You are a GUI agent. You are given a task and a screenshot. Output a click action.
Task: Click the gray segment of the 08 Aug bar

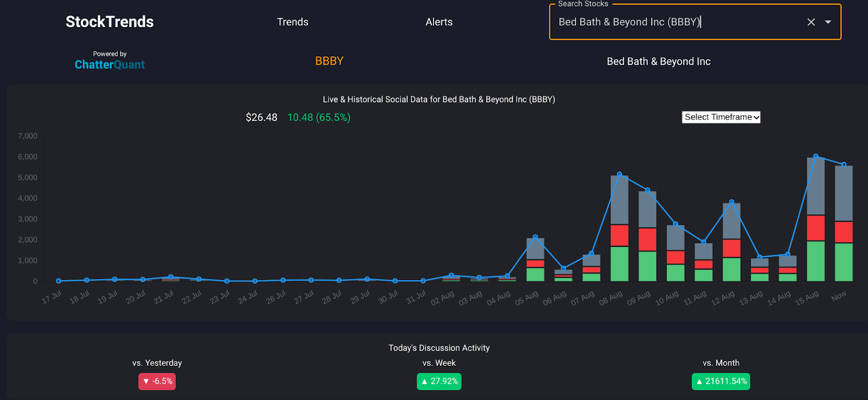[x=620, y=200]
